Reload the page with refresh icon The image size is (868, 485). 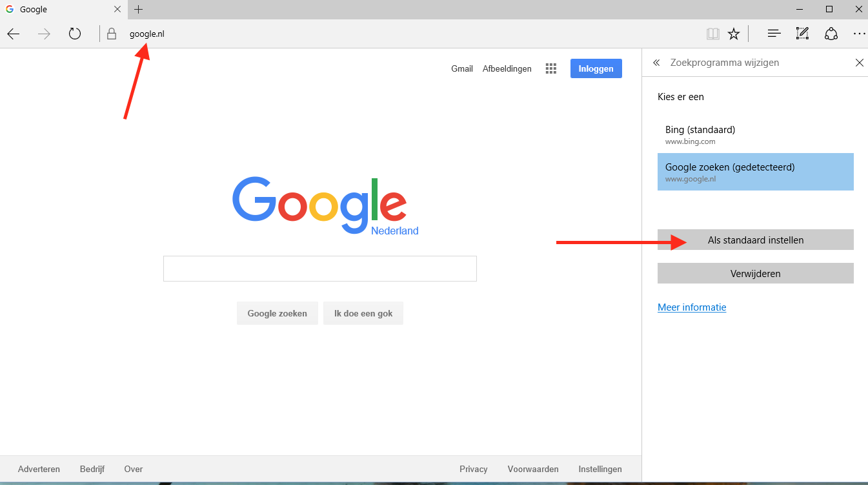75,34
